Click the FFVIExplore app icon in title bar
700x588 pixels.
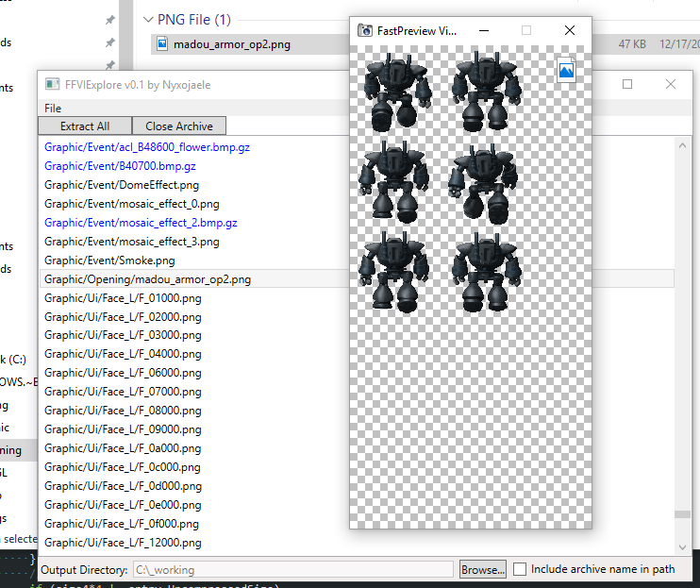point(52,84)
